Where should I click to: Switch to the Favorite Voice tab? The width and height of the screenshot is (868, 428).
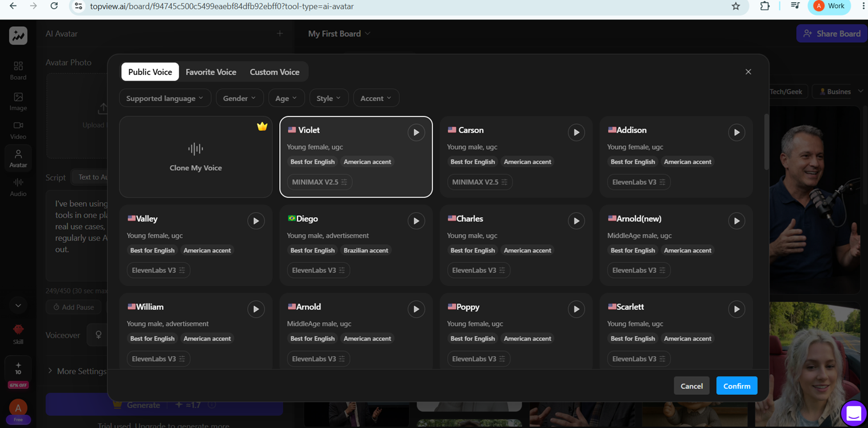coord(211,72)
